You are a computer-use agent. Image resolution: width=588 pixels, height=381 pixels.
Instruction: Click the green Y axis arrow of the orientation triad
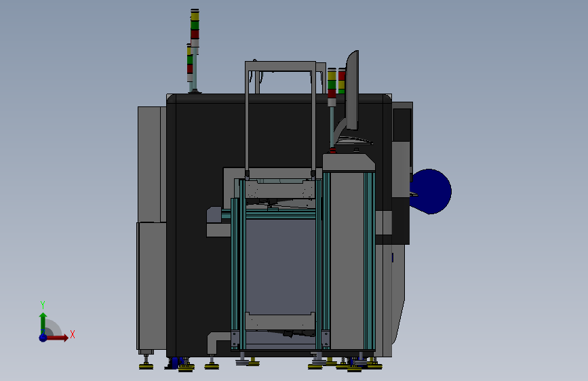pyautogui.click(x=43, y=323)
